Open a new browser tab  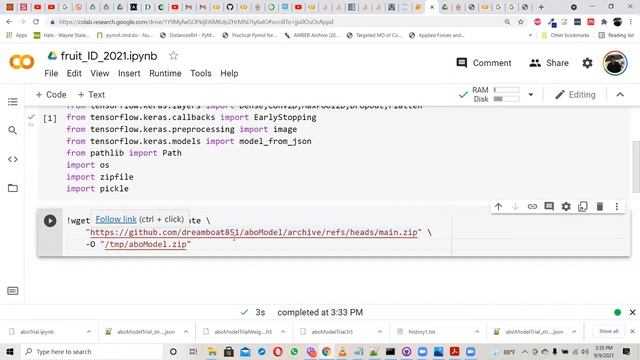click(x=541, y=7)
